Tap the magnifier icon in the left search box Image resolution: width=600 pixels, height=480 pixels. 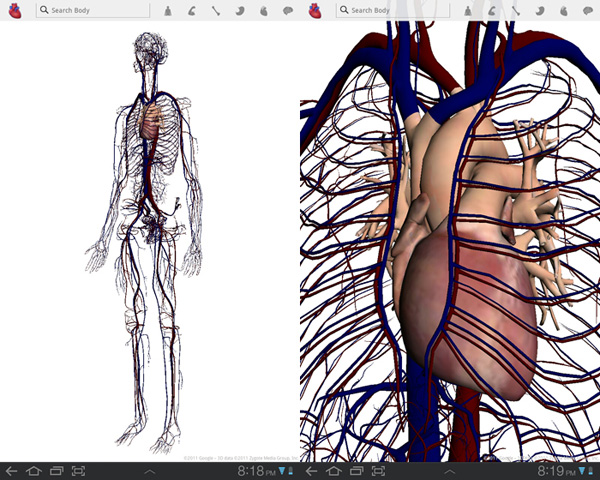tap(44, 10)
